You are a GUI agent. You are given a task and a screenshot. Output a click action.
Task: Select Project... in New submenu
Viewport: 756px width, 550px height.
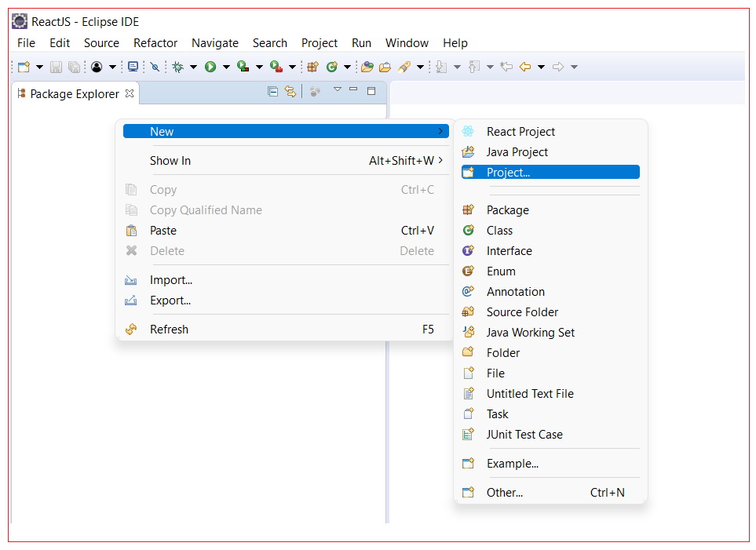click(550, 172)
